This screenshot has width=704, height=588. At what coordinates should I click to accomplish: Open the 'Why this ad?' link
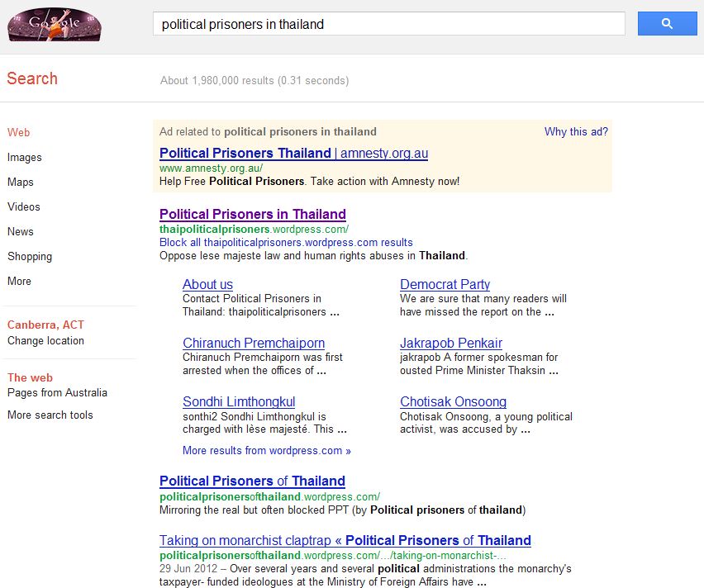tap(576, 131)
